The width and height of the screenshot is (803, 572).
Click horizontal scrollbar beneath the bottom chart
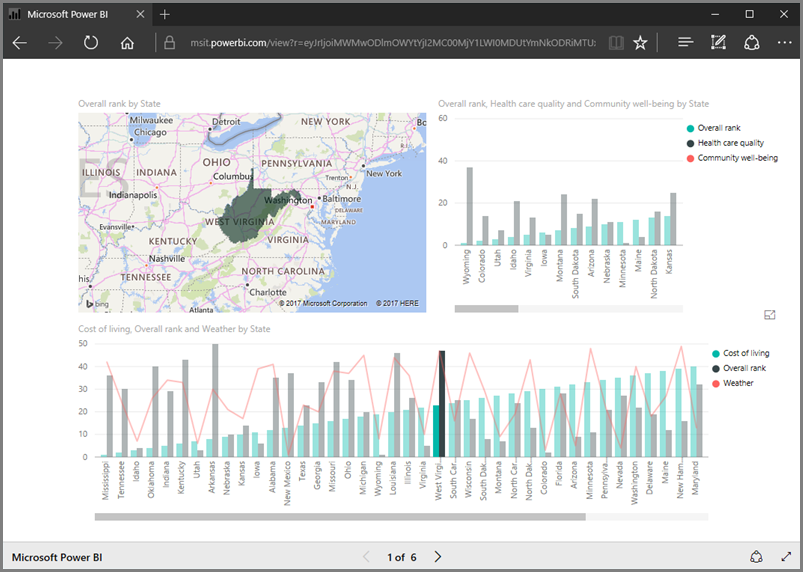tap(340, 517)
